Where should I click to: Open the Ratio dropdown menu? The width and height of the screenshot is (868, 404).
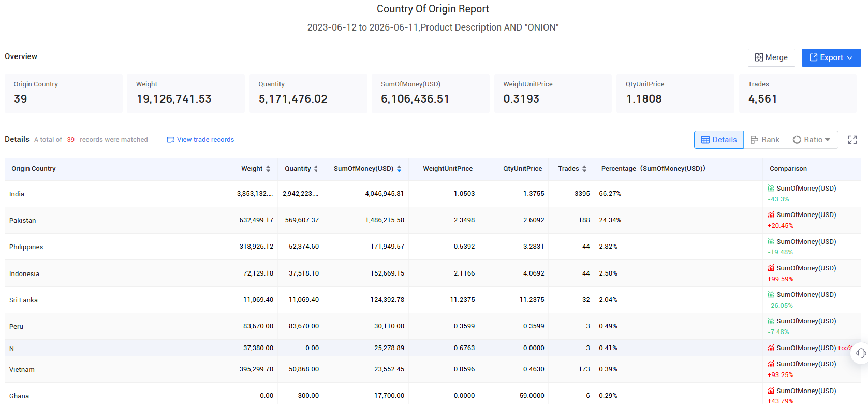tap(812, 140)
